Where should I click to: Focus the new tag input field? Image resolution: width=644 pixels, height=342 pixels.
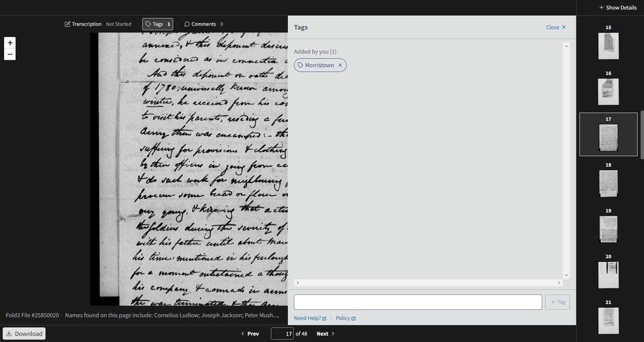[x=418, y=302]
